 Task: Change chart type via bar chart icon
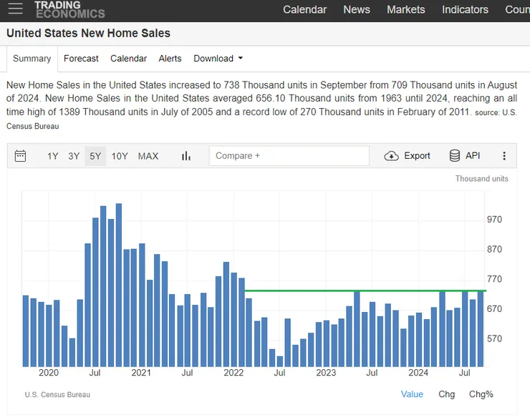coord(186,156)
